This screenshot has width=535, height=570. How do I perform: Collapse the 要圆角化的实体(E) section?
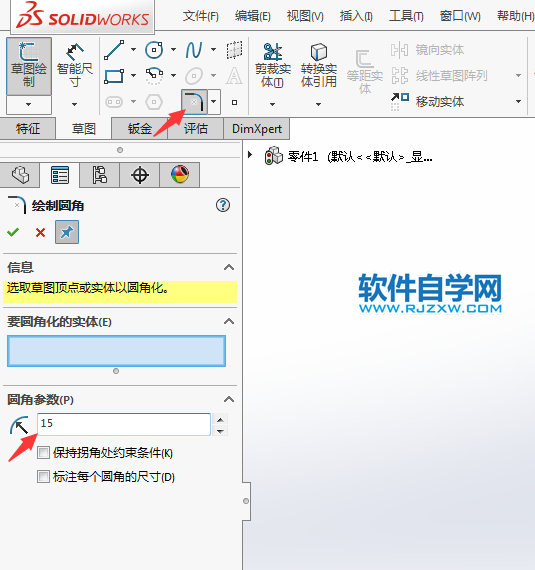(x=229, y=321)
